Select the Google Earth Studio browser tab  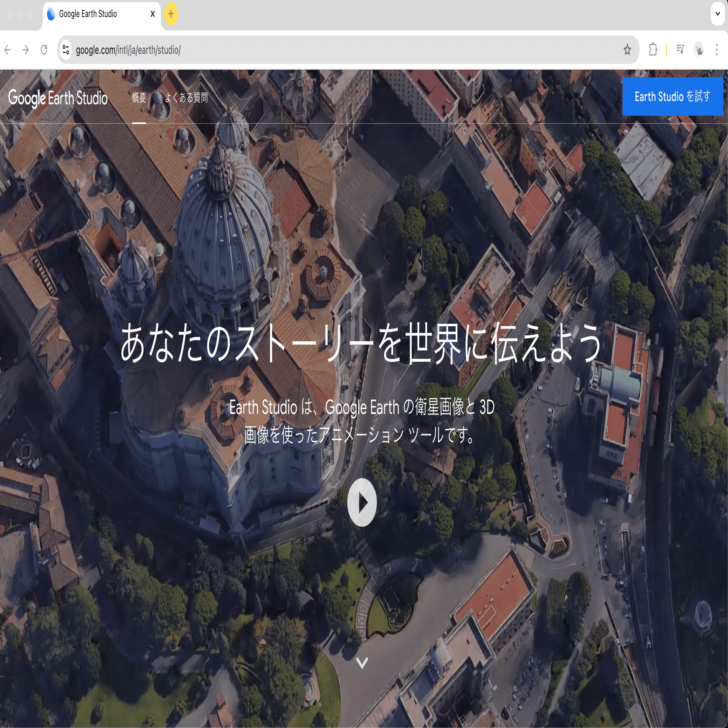[x=101, y=15]
